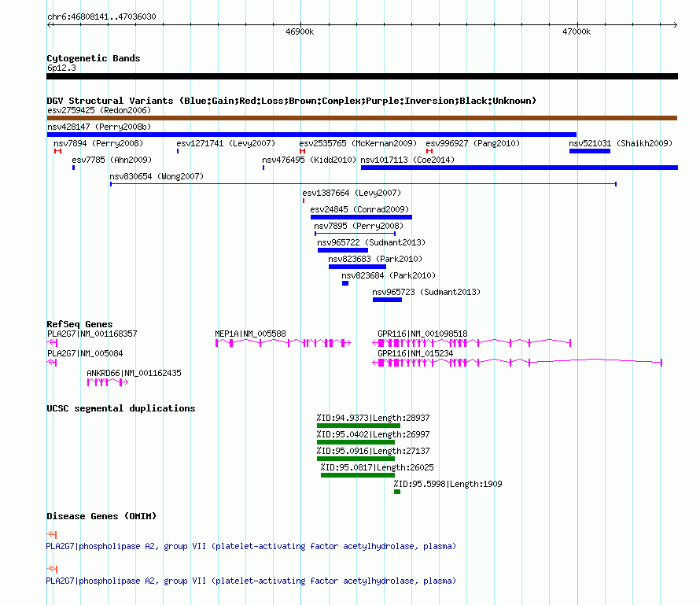Click the esv2759425 (Redon2006) label

point(99,110)
